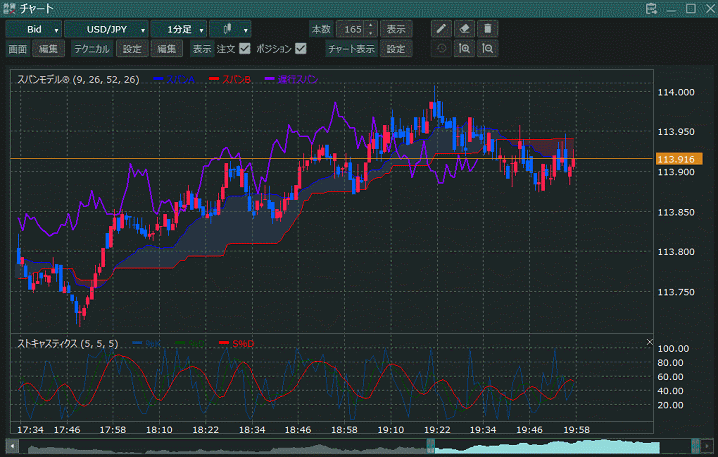Screen dimensions: 718x457
Task: Select the eraser tool
Action: [x=464, y=29]
